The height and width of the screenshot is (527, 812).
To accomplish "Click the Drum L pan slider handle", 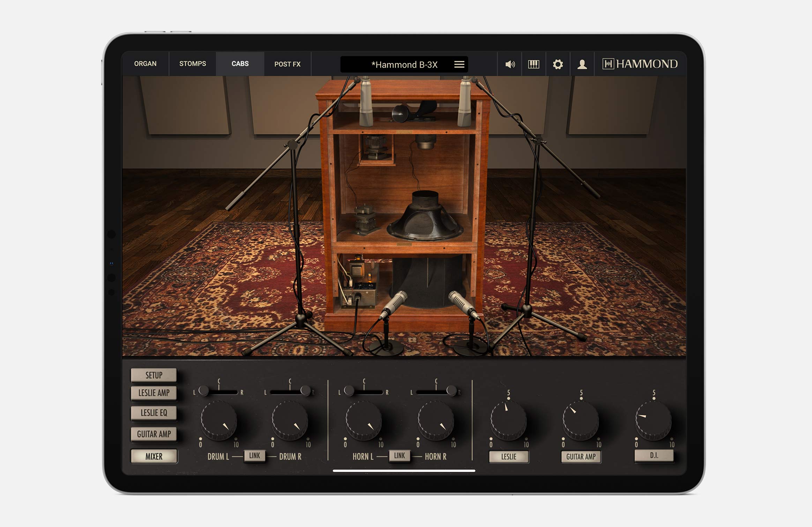I will click(203, 391).
